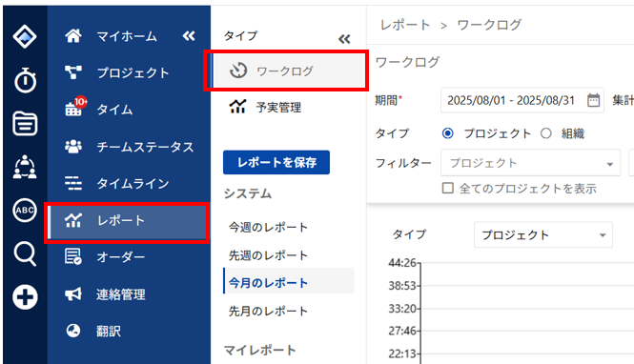The width and height of the screenshot is (634, 364).
Task: Open the プロジェクト menu item
Action: pos(133,73)
